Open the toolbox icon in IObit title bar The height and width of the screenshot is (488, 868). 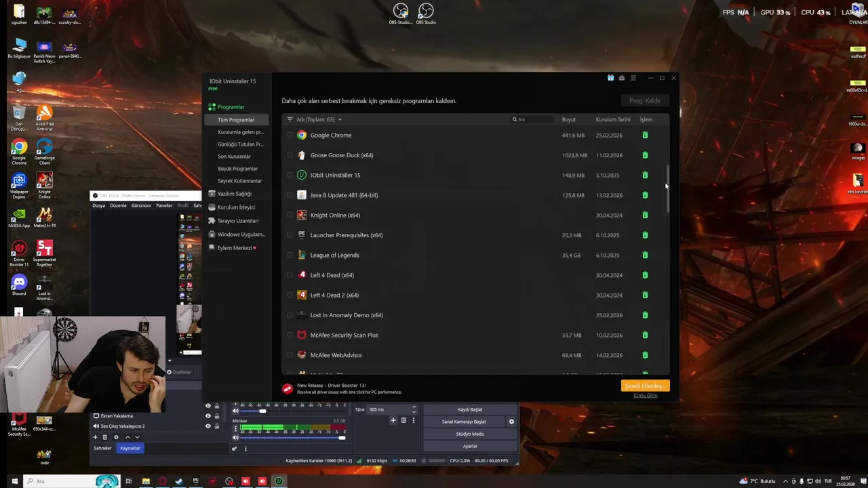point(622,78)
